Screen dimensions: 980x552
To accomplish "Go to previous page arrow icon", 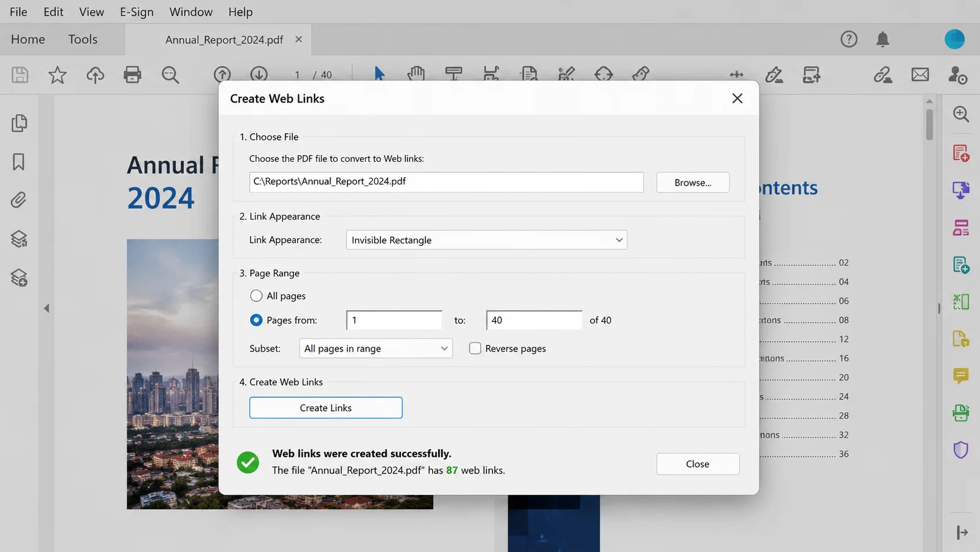I will tap(222, 74).
